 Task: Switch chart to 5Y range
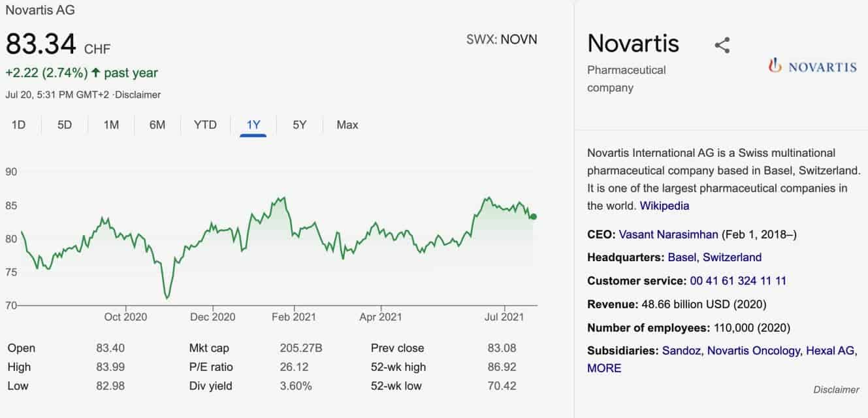(x=299, y=125)
